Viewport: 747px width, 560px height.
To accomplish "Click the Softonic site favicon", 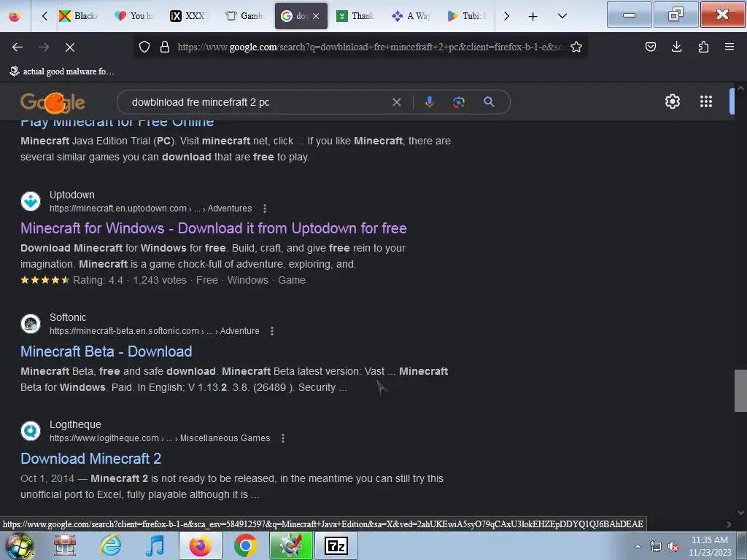I will click(x=31, y=323).
